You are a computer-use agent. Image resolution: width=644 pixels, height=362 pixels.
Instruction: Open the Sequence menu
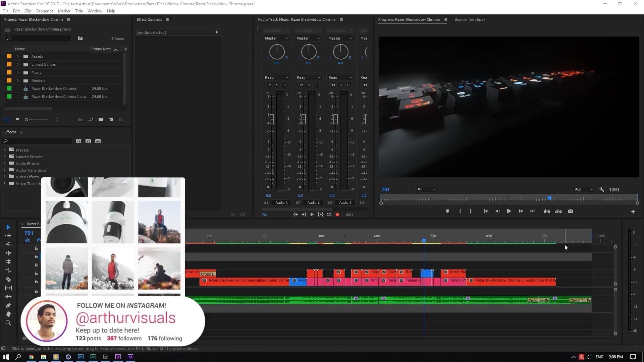pyautogui.click(x=45, y=11)
